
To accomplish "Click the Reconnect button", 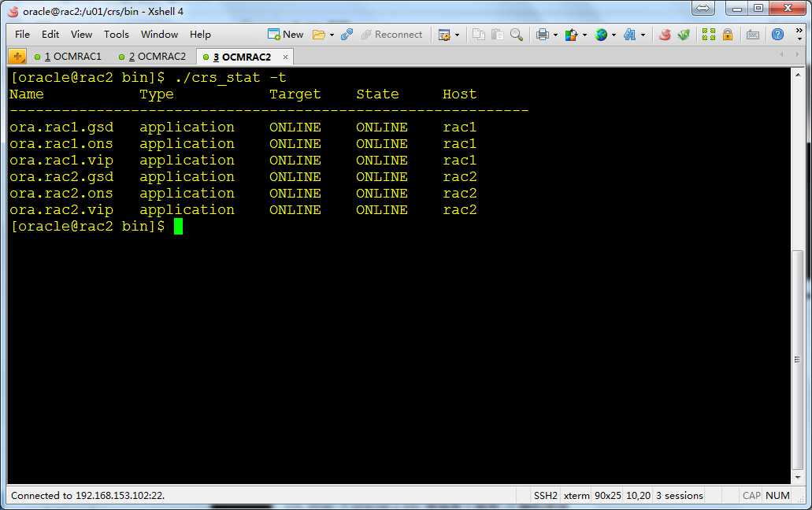I will coord(391,34).
